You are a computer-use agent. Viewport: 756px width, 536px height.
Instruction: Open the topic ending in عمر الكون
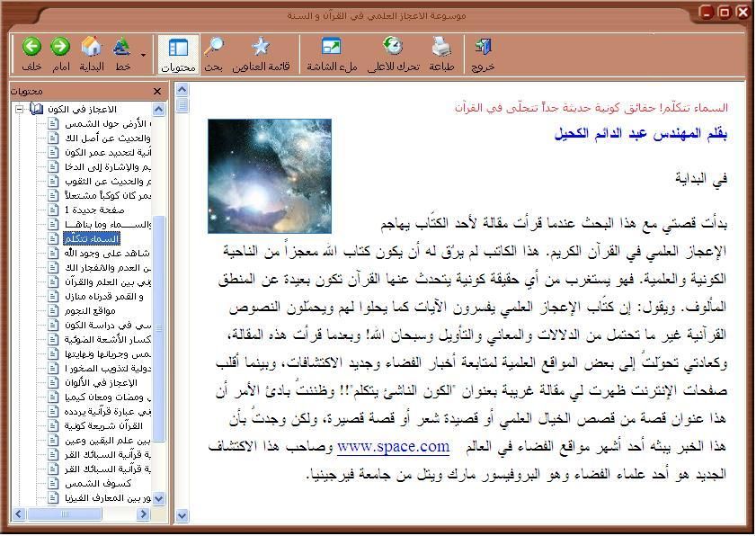tap(108, 153)
